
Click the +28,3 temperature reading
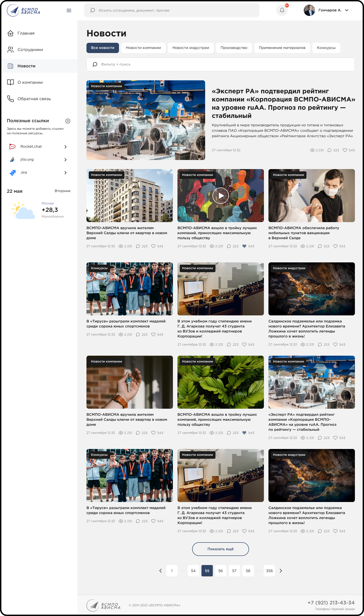point(50,210)
